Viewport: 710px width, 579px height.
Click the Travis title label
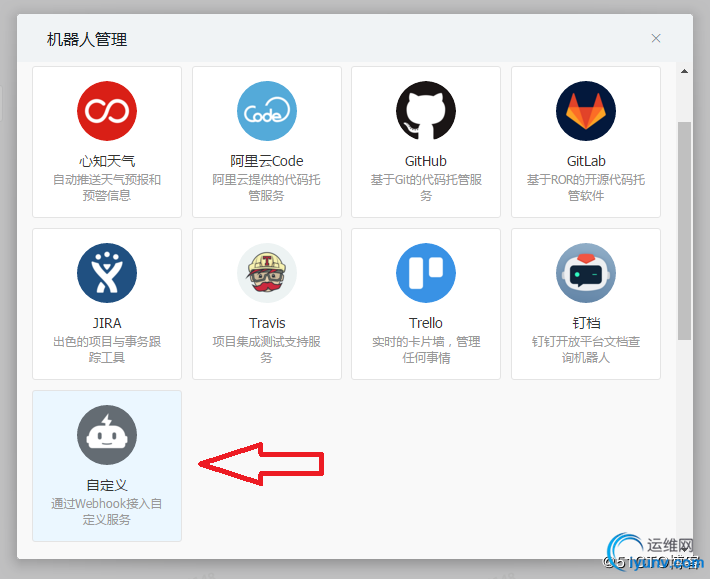(x=267, y=323)
